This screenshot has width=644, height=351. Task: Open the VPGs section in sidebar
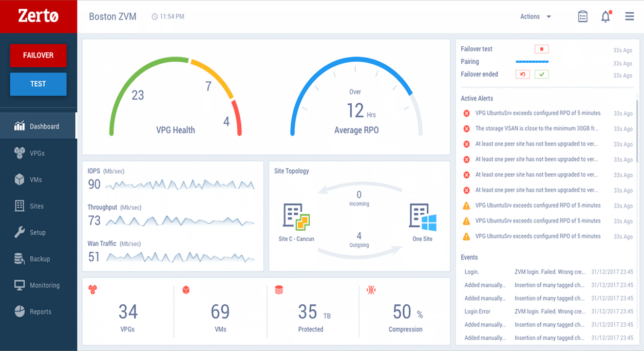tap(38, 153)
